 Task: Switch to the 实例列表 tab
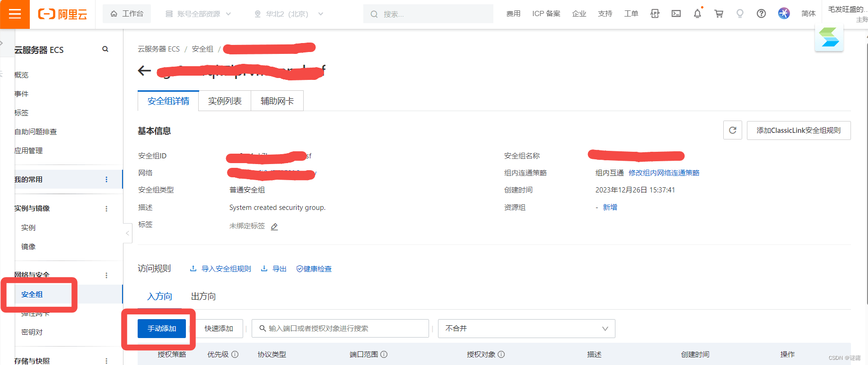coord(225,101)
